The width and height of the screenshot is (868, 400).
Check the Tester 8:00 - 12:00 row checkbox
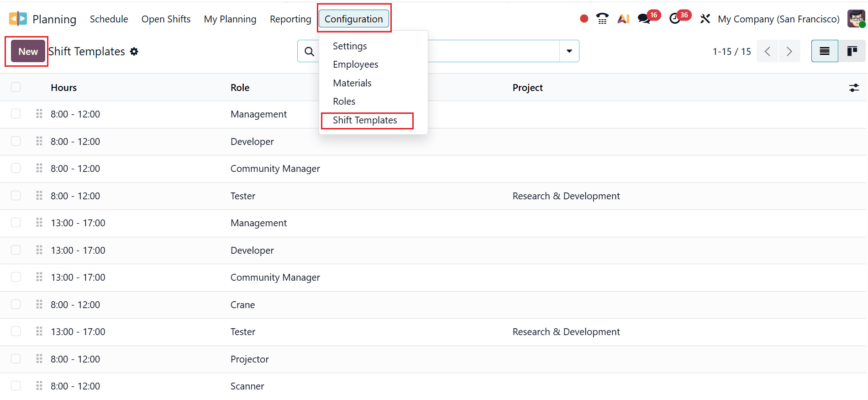16,195
